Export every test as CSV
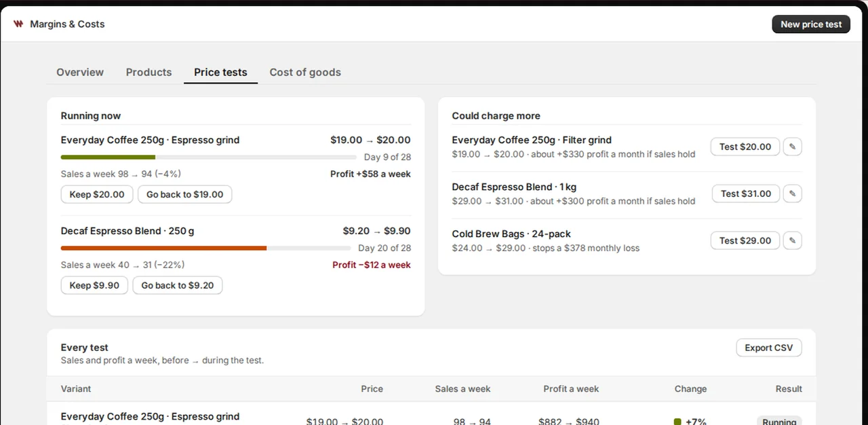The width and height of the screenshot is (868, 425). pyautogui.click(x=769, y=348)
